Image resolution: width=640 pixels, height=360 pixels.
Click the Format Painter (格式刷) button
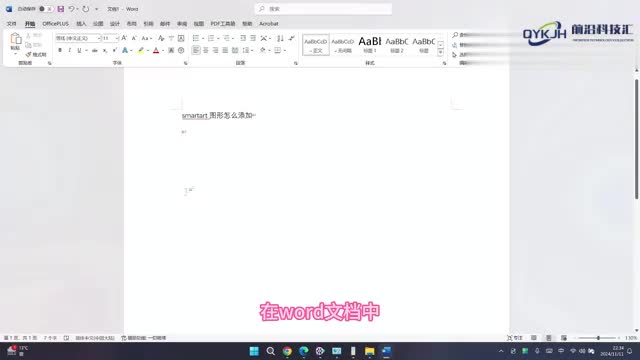(x=36, y=54)
